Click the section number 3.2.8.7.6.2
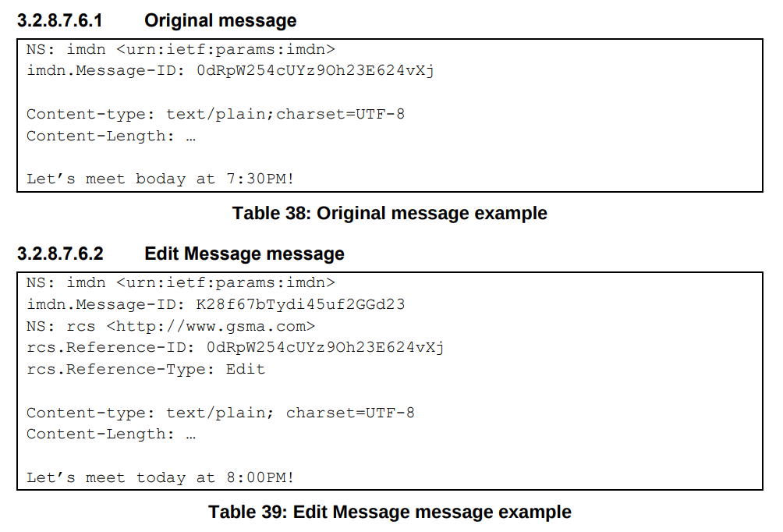The height and width of the screenshot is (532, 783). coord(60,254)
